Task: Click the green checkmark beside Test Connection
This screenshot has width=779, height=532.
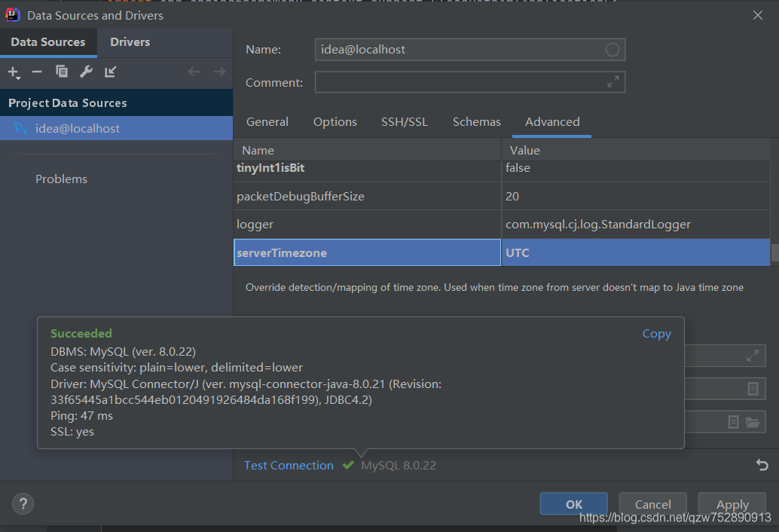Action: tap(348, 465)
